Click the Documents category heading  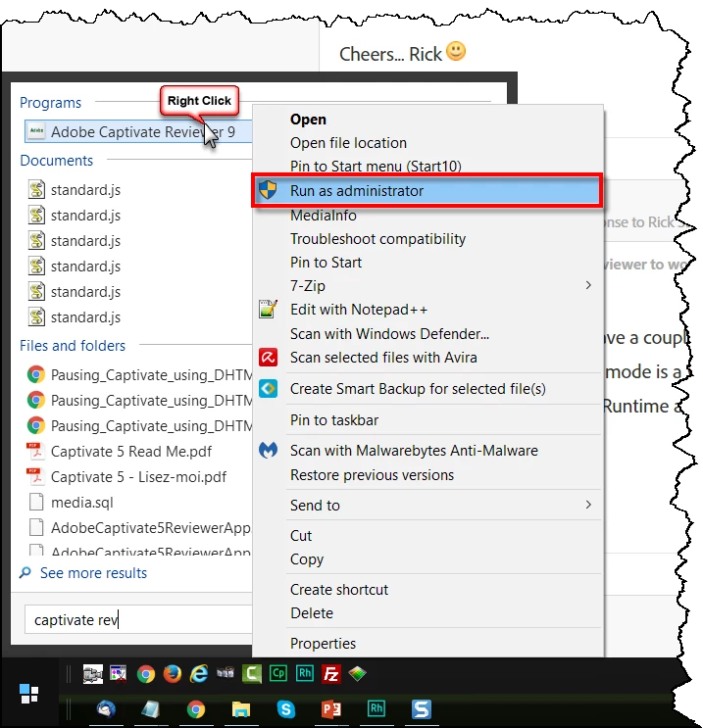point(56,161)
